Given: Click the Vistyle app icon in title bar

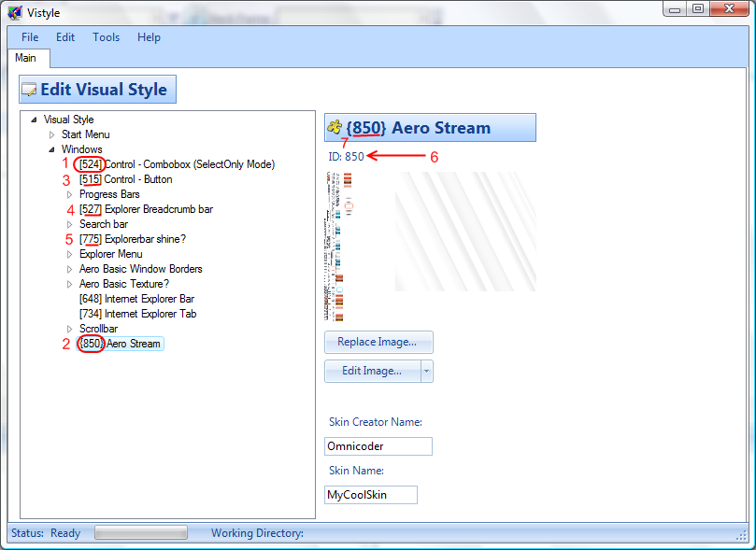Looking at the screenshot, I should [15, 12].
